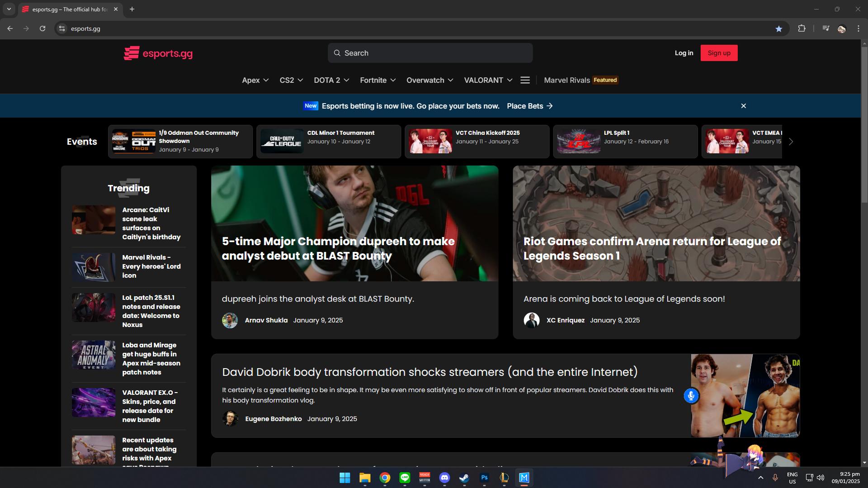Dismiss the esports betting banner
The image size is (868, 488).
click(x=743, y=106)
